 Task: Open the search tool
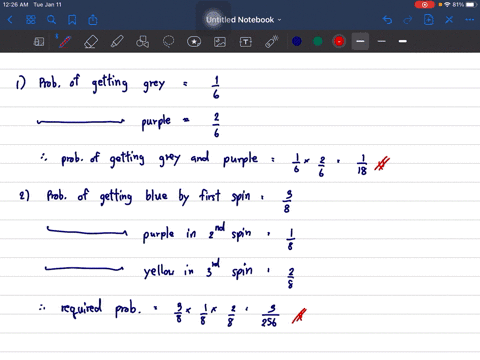[51, 20]
